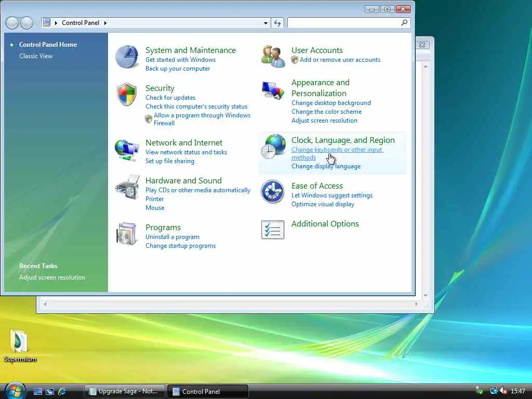Click Back up your computer

click(178, 69)
